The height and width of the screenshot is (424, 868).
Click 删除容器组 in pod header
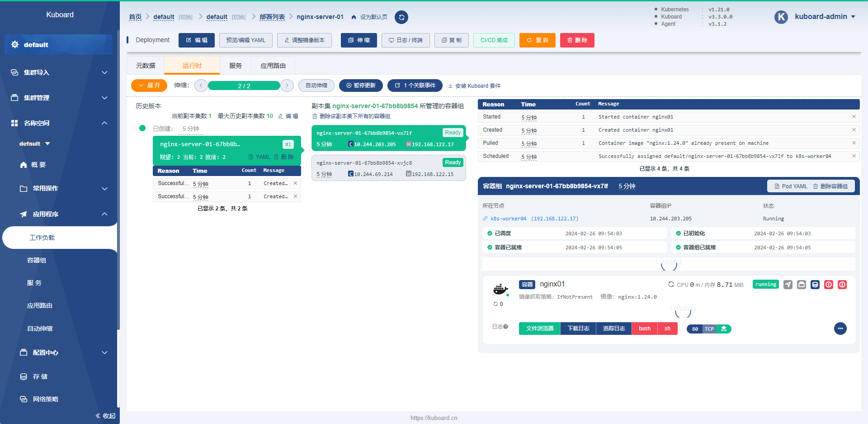click(830, 186)
